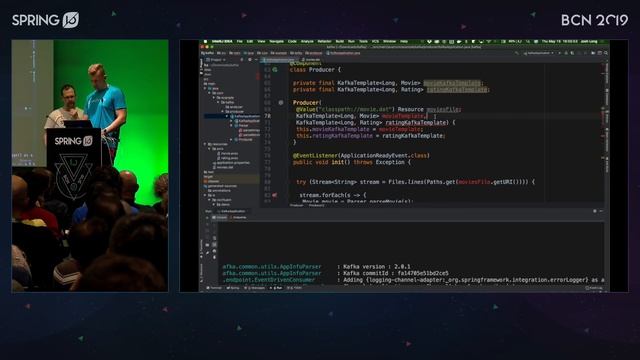Select the target folder in tree
This screenshot has width=640, height=360.
pyautogui.click(x=209, y=177)
